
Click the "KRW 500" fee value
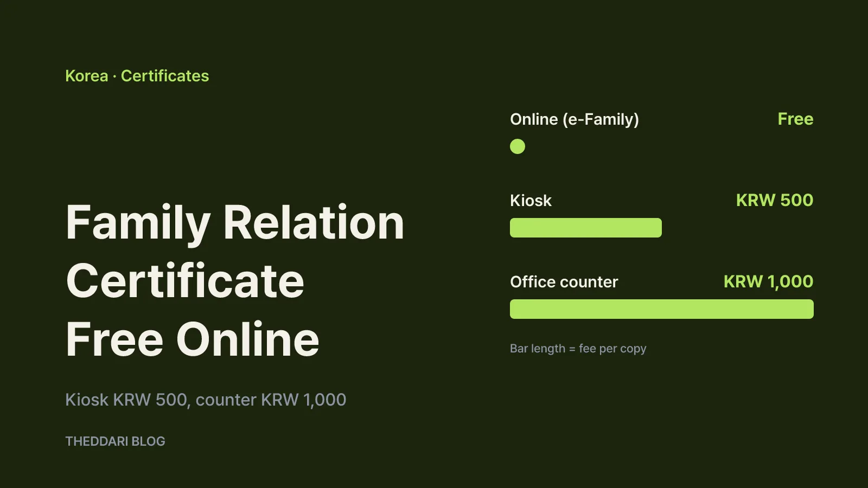[775, 200]
